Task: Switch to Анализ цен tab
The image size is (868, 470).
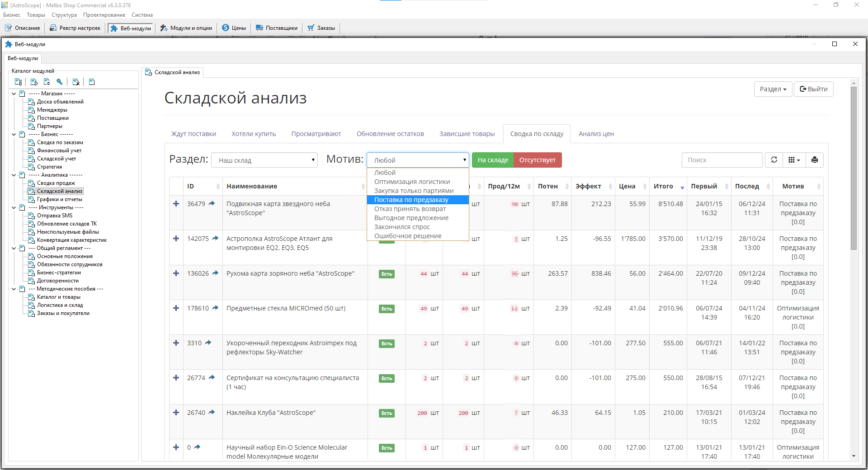Action: [x=596, y=134]
